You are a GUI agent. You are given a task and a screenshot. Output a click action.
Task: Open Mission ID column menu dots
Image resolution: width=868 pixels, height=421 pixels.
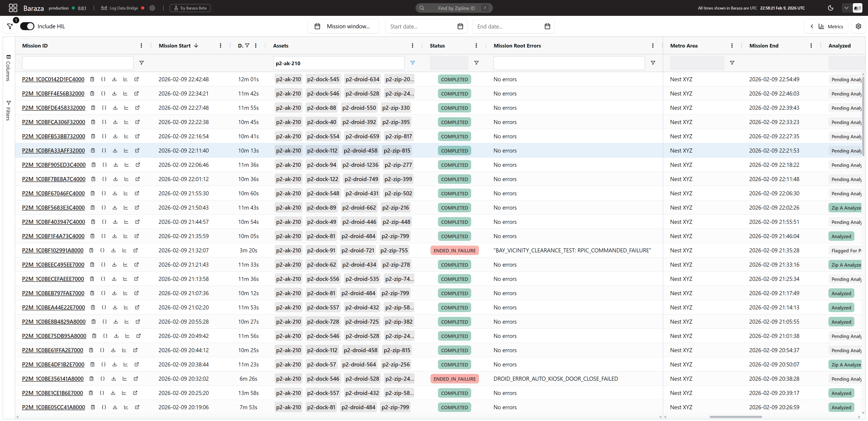141,45
